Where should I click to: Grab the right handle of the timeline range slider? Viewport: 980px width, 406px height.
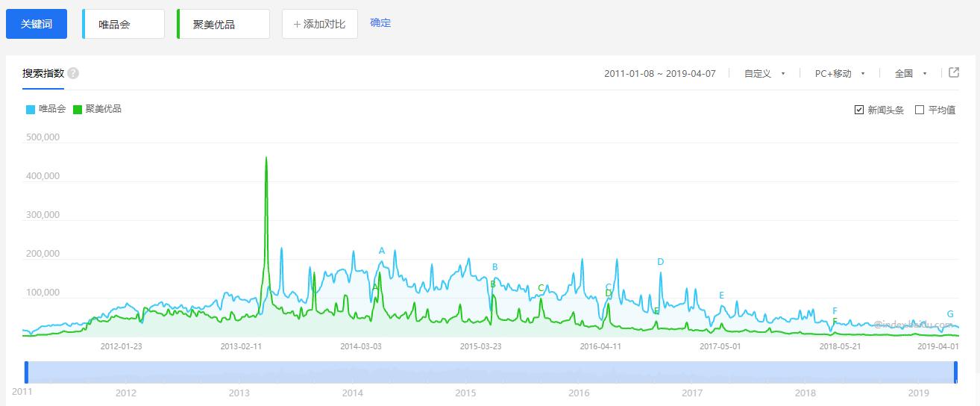click(955, 372)
